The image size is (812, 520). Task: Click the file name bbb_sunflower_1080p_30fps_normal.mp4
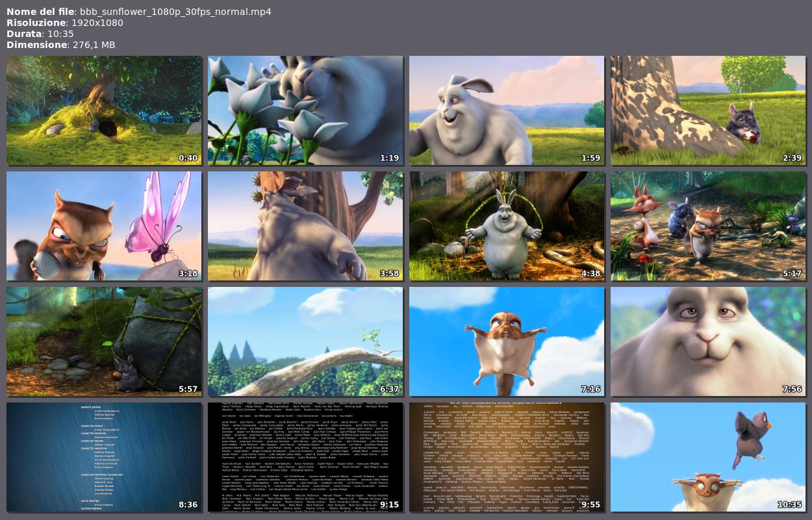[x=175, y=12]
